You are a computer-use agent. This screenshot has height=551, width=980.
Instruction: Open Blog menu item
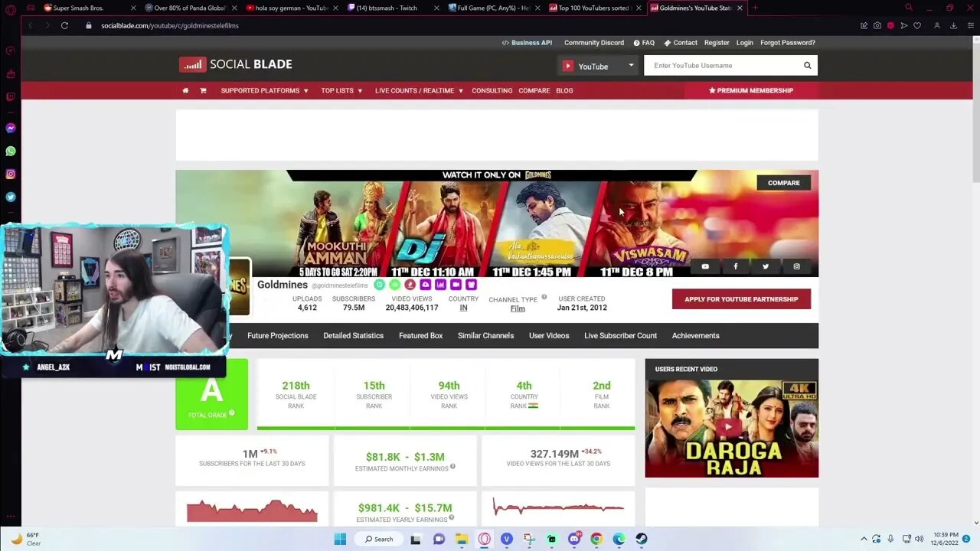[564, 90]
